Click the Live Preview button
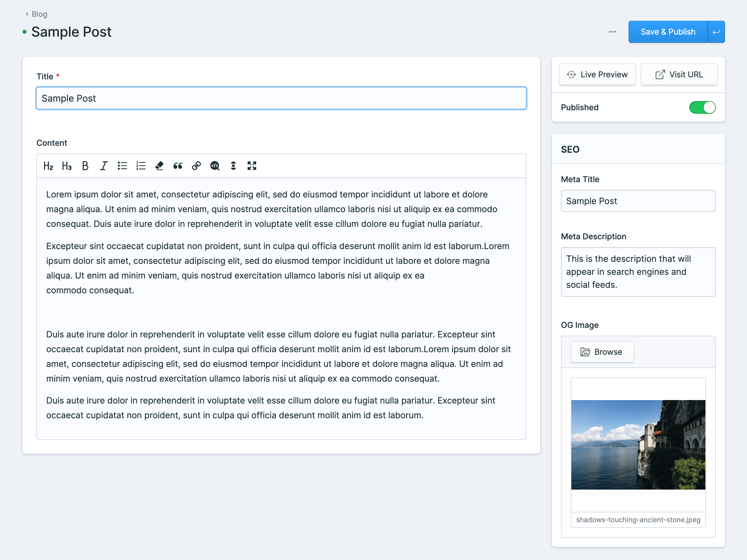 (597, 74)
